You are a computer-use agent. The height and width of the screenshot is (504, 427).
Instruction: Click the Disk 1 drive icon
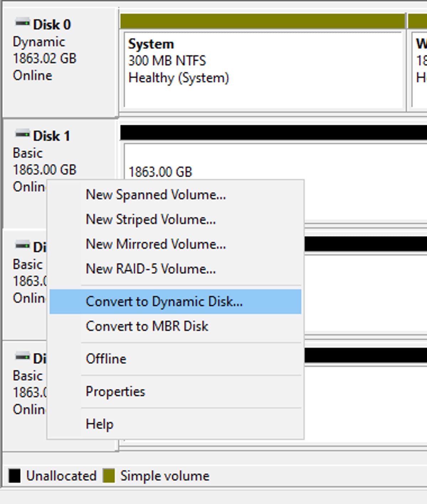[x=22, y=135]
